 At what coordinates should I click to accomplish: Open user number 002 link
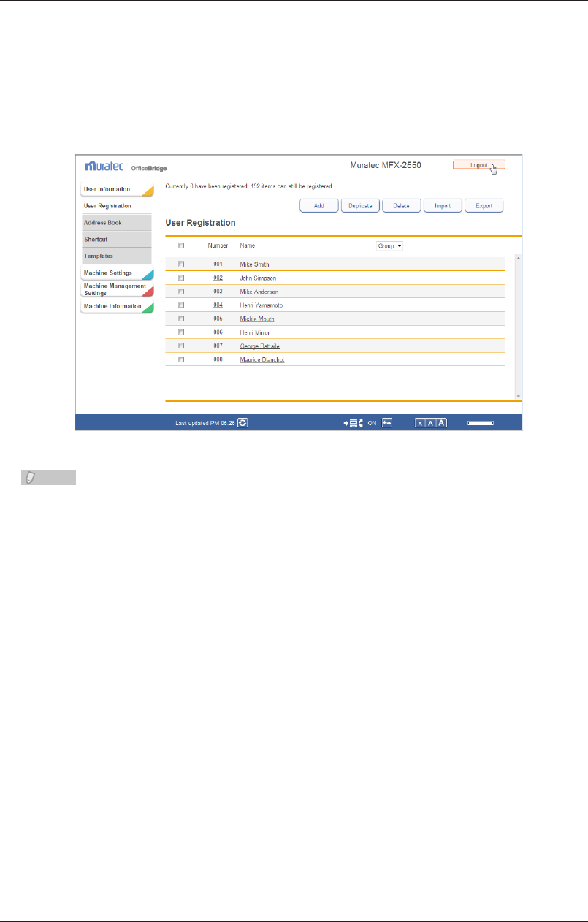218,278
